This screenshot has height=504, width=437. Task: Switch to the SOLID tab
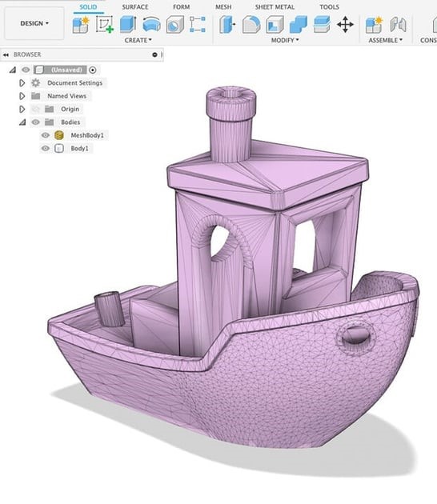pyautogui.click(x=88, y=7)
